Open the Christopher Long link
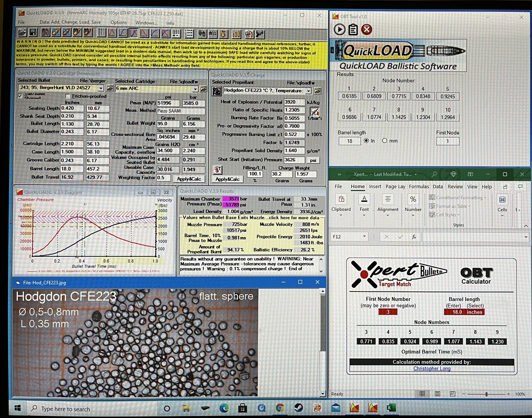 [x=432, y=368]
